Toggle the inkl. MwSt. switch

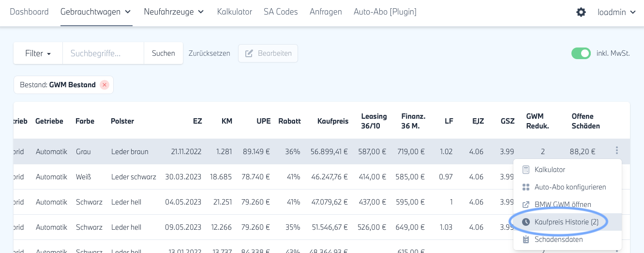(x=581, y=53)
